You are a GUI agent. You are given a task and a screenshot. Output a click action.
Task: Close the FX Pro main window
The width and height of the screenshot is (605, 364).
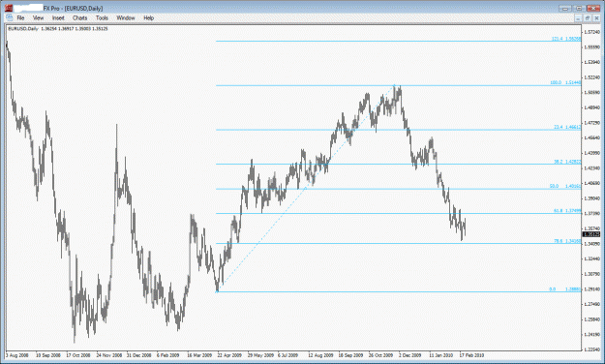click(593, 8)
